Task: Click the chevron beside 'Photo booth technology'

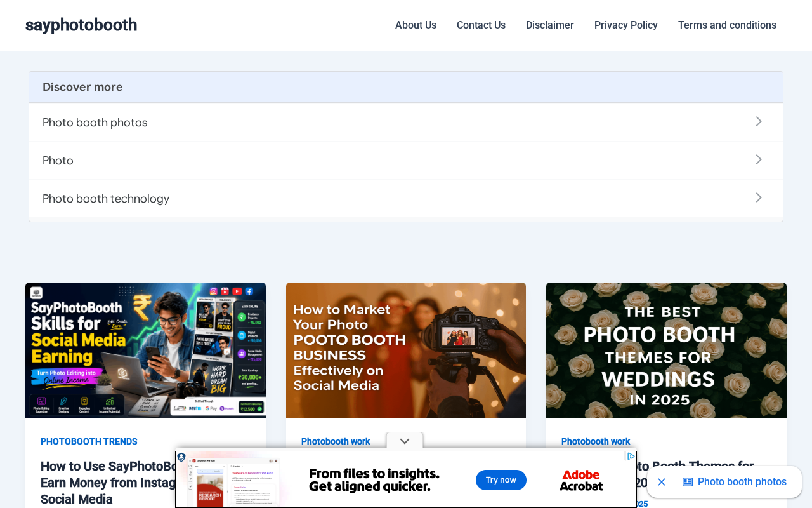Action: tap(759, 197)
